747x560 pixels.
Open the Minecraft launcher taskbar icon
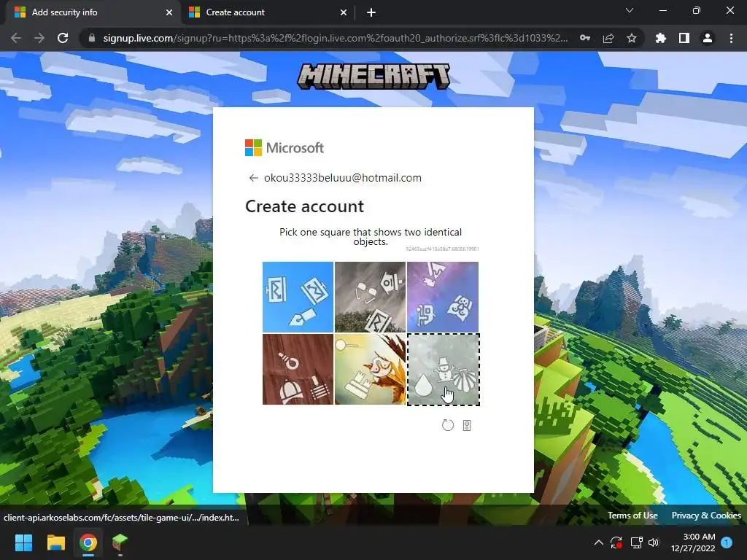[x=120, y=542]
